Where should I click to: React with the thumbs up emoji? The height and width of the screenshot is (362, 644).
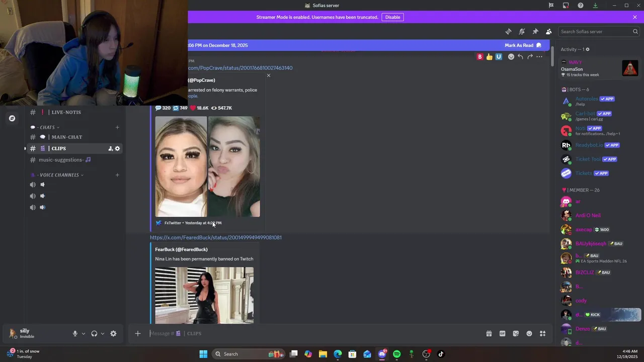[489, 57]
